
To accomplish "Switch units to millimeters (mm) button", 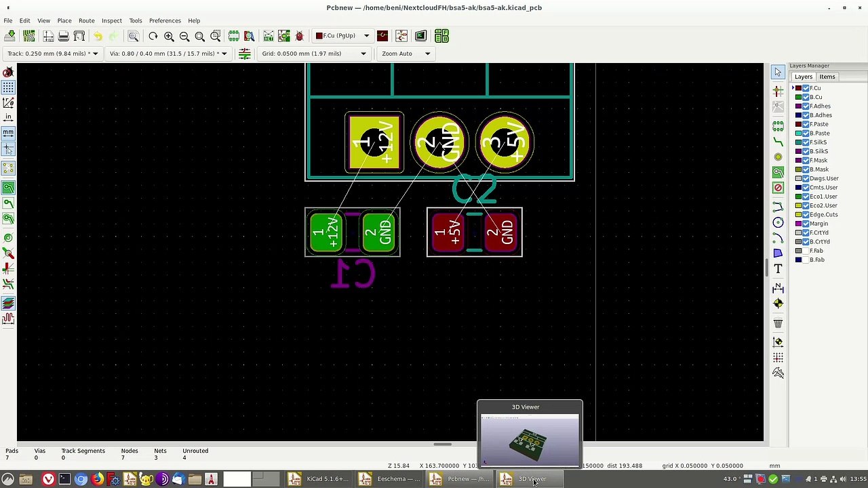I will [x=8, y=133].
